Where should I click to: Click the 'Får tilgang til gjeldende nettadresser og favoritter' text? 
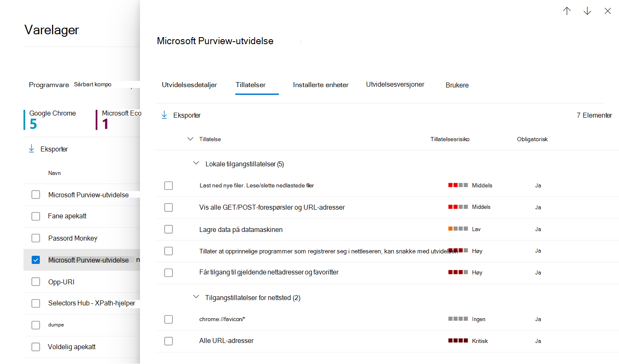point(269,272)
